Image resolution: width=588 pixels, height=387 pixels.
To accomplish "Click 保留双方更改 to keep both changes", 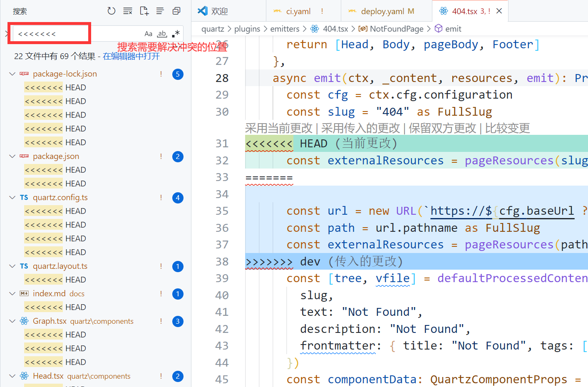I will [x=442, y=128].
